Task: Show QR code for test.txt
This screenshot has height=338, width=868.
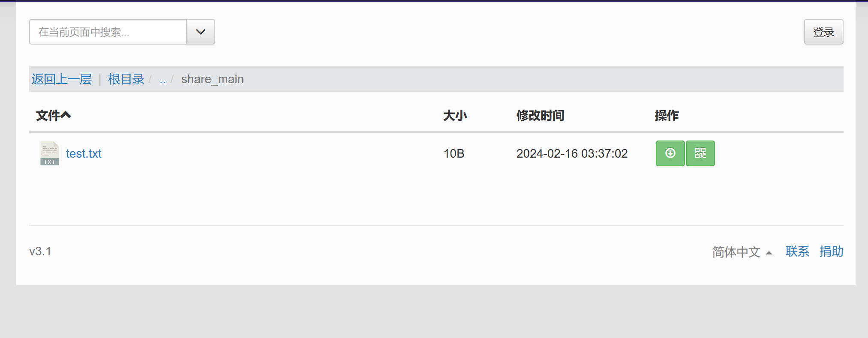Action: coord(700,153)
